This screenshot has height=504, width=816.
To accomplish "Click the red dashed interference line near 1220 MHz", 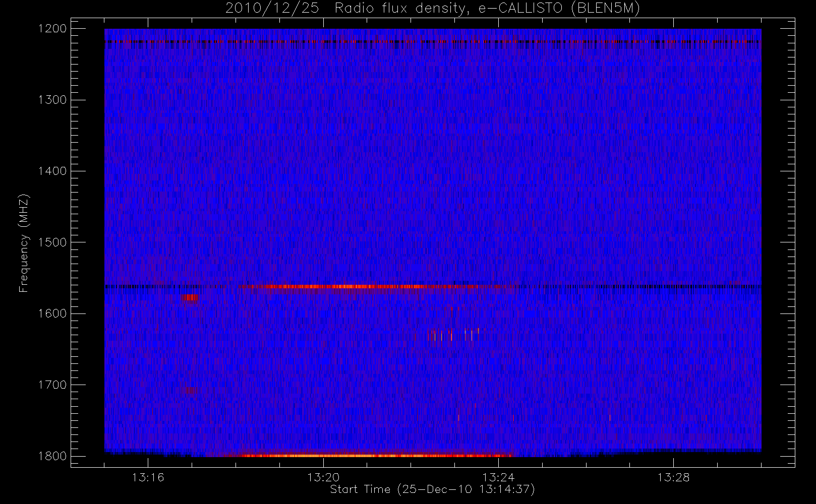I will click(x=433, y=42).
